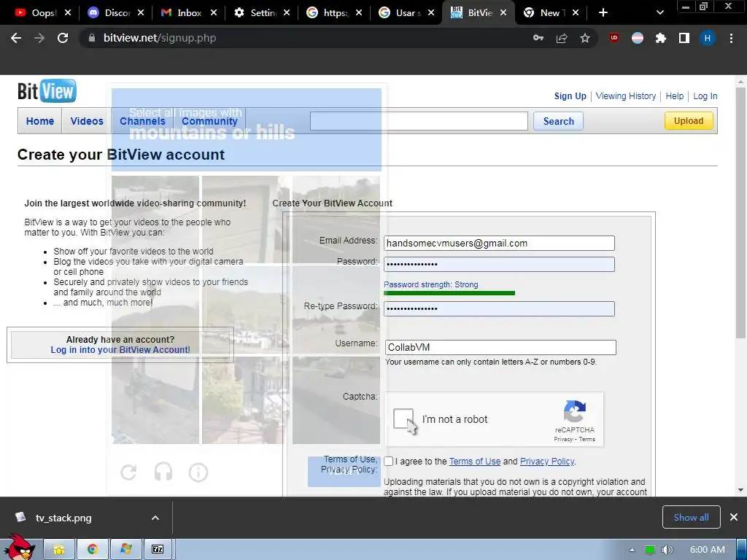Open the Home navigation item
This screenshot has height=560, width=747.
(x=40, y=121)
